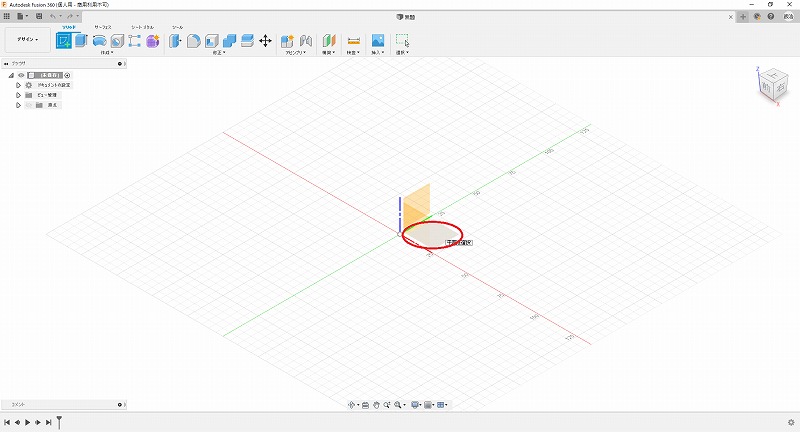The height and width of the screenshot is (432, 800).
Task: Switch to the Sheet Metal tab
Action: point(142,27)
